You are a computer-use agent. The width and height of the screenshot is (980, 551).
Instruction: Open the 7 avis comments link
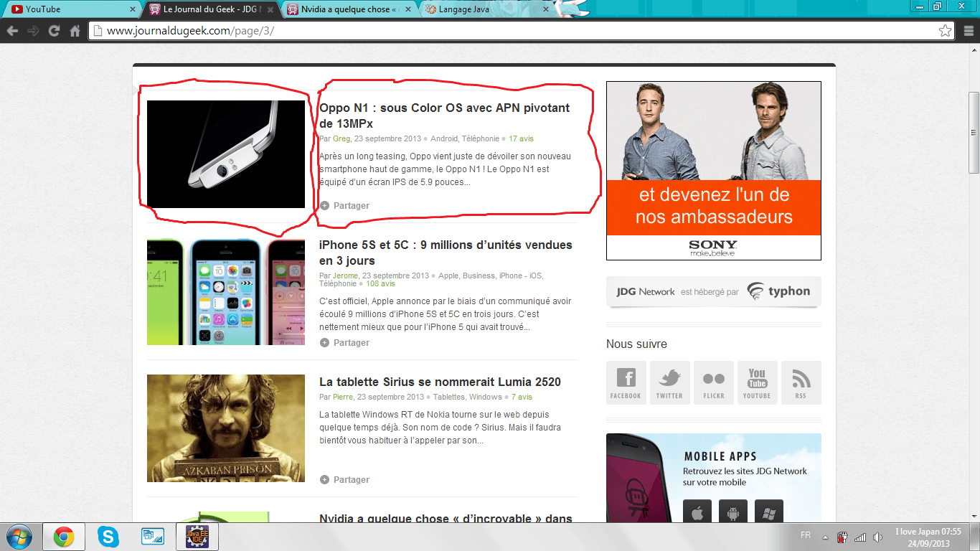[x=522, y=397]
